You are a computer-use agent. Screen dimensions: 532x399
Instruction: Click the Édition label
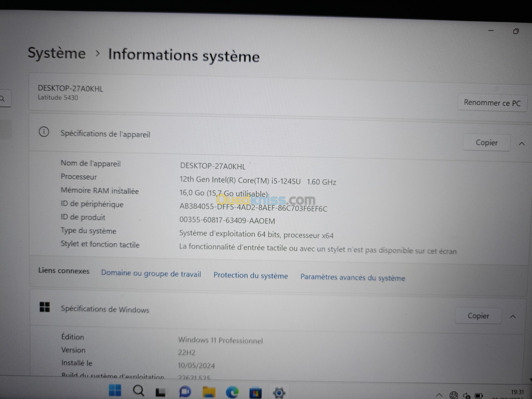coord(72,337)
